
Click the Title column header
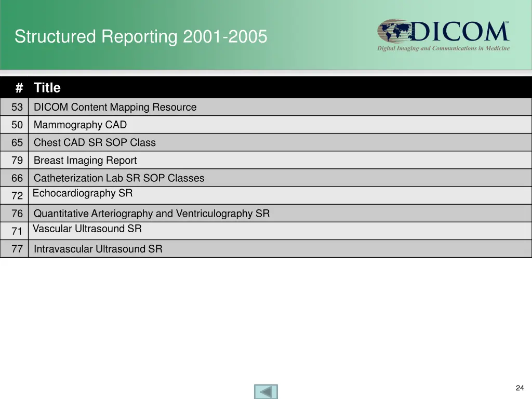pyautogui.click(x=47, y=88)
